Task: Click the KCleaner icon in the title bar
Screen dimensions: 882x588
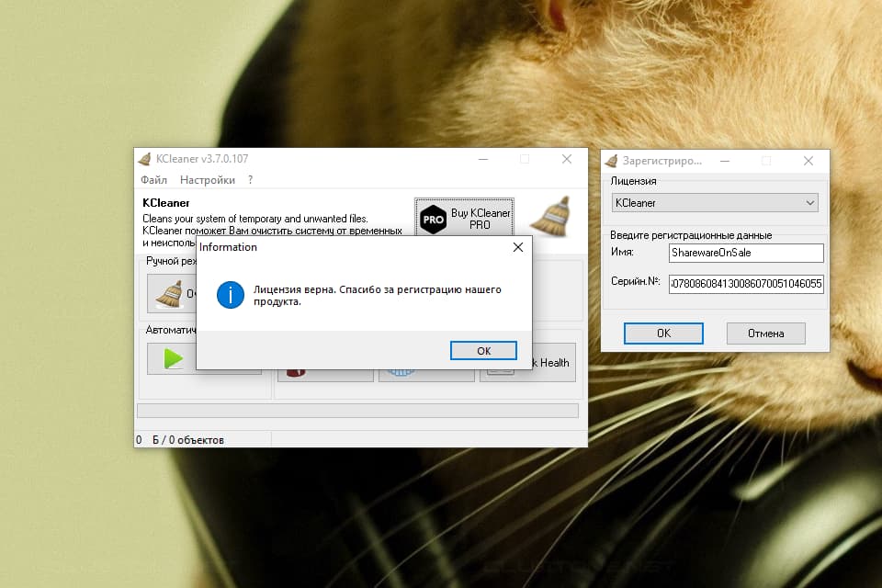Action: (143, 159)
